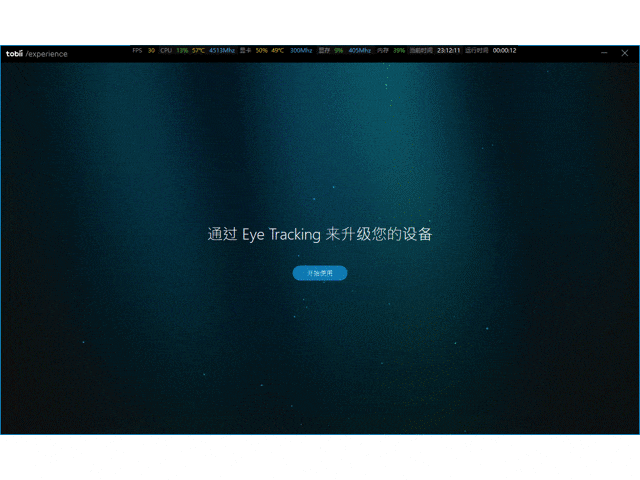Click the GPU temperature 49℃ readout
The width and height of the screenshot is (640, 480).
tap(278, 51)
